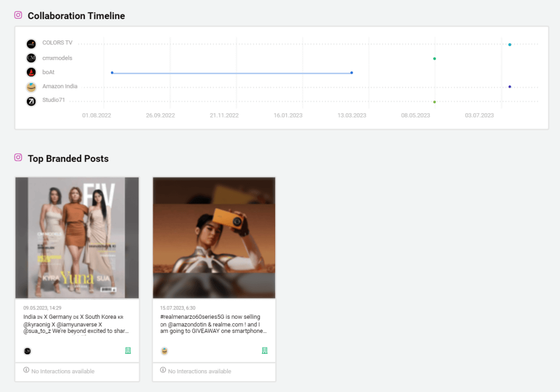Select the Studio71 brand avatar
Viewport: 560px width, 392px height.
pos(31,100)
